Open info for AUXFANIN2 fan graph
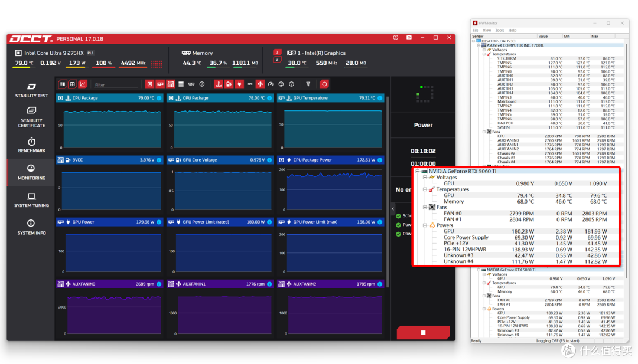Screen dimensions: 638x364 point(380,284)
